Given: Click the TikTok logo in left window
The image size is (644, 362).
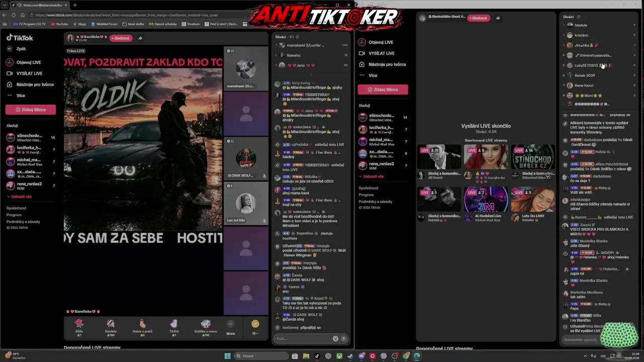Looking at the screenshot, I should (x=20, y=38).
